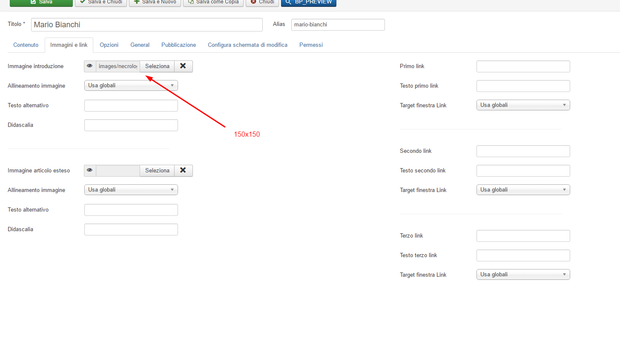Viewport: 620px width, 364px height.
Task: Focus the Secondo link input field
Action: click(x=523, y=151)
